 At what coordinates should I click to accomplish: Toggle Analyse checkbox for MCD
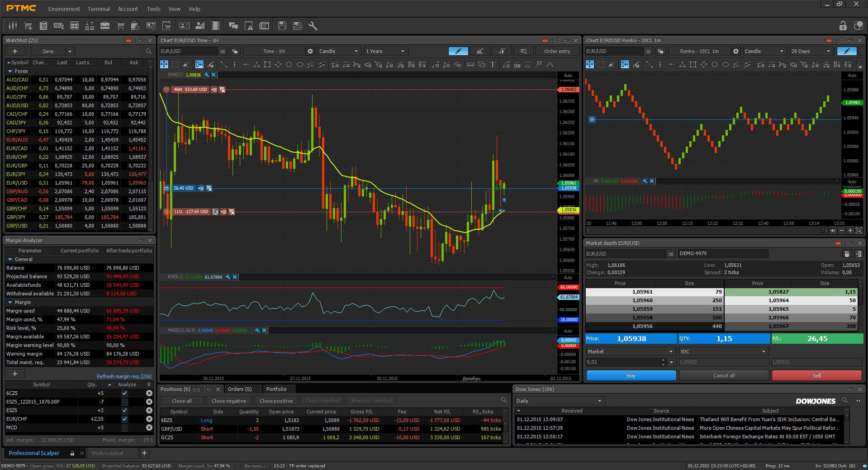click(x=125, y=427)
